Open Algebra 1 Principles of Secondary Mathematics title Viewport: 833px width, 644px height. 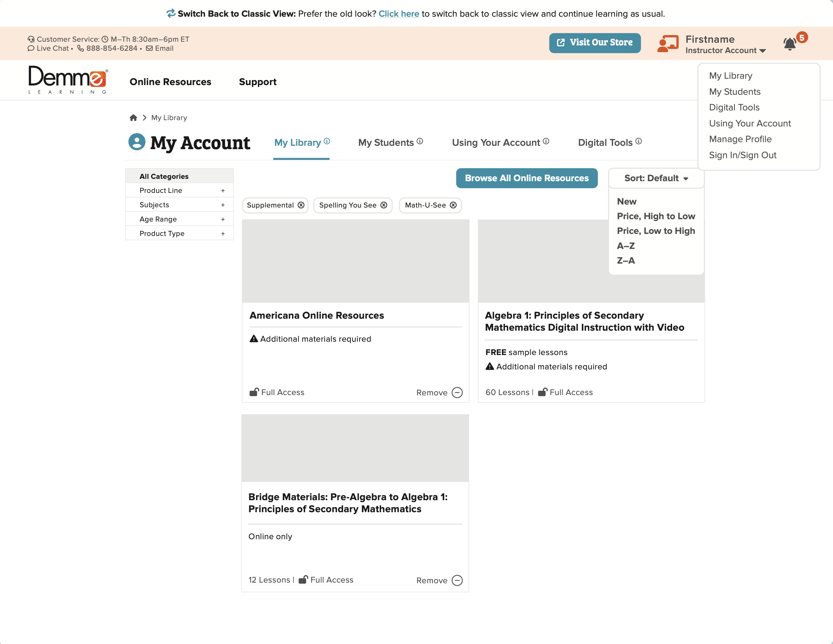coord(584,321)
